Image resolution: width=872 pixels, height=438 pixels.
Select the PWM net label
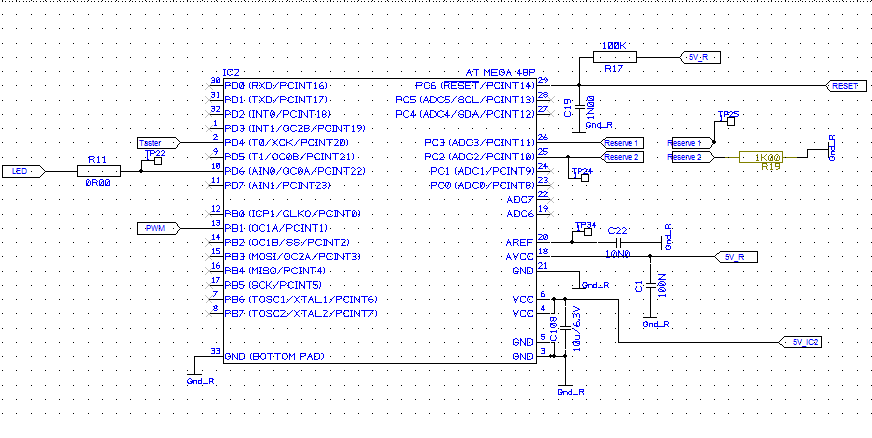pos(159,228)
